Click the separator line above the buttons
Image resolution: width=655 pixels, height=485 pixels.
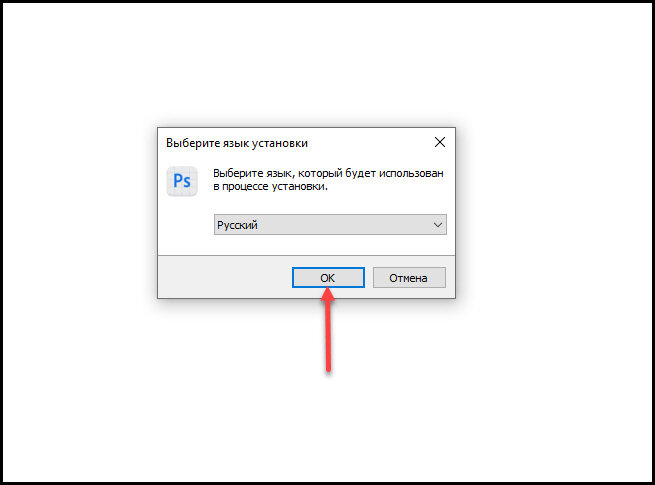tap(306, 255)
